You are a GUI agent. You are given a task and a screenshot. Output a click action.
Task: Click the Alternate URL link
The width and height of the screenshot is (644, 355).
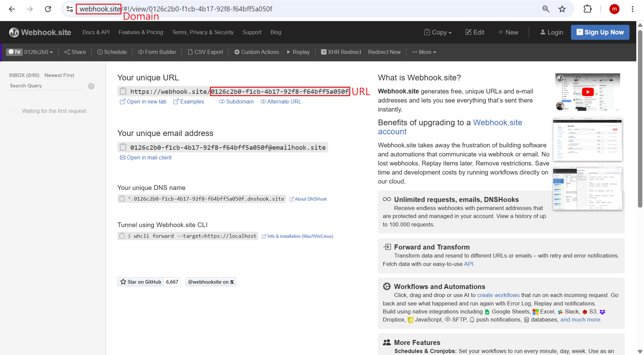tap(281, 102)
